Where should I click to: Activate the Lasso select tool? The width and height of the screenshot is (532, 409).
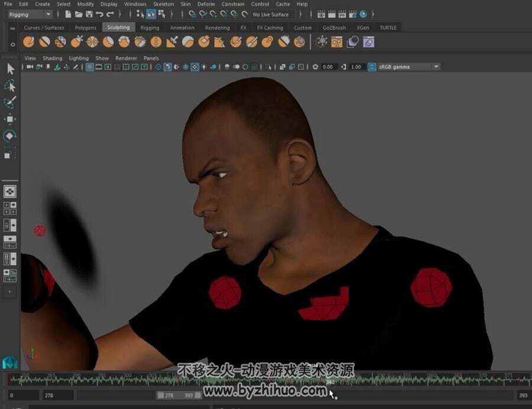pos(10,86)
